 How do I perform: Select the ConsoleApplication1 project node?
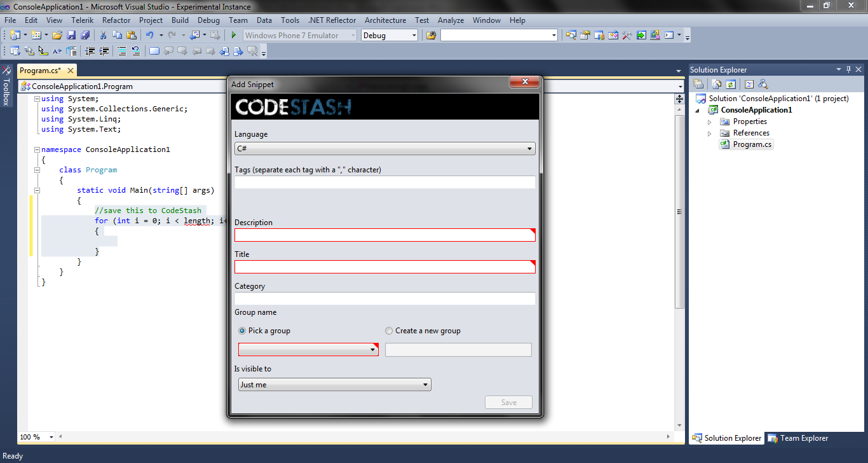pos(756,110)
